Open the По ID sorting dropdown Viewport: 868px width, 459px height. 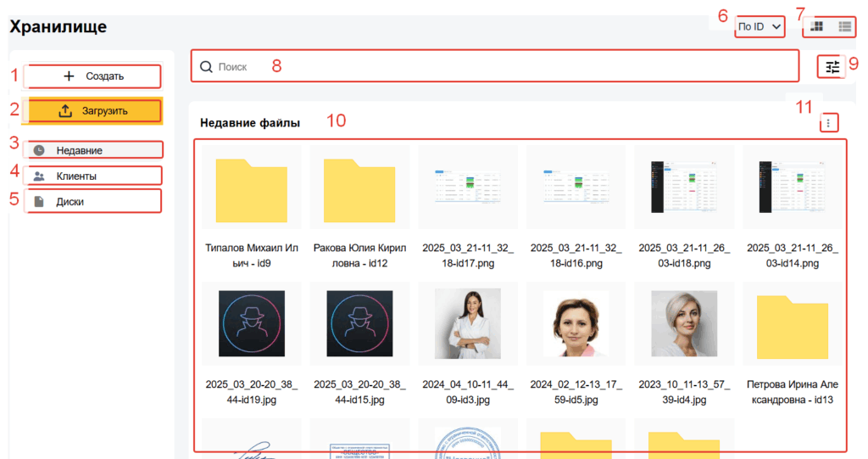coord(759,26)
